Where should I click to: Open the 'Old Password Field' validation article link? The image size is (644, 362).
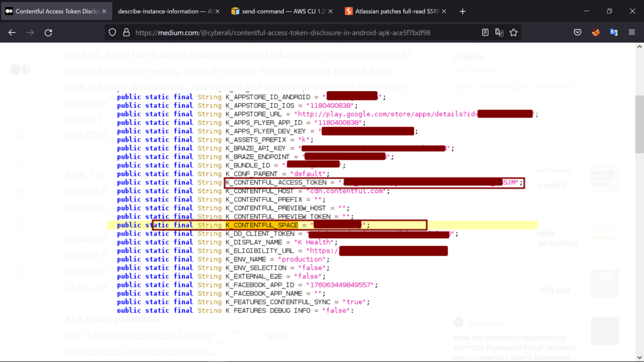tap(514, 348)
